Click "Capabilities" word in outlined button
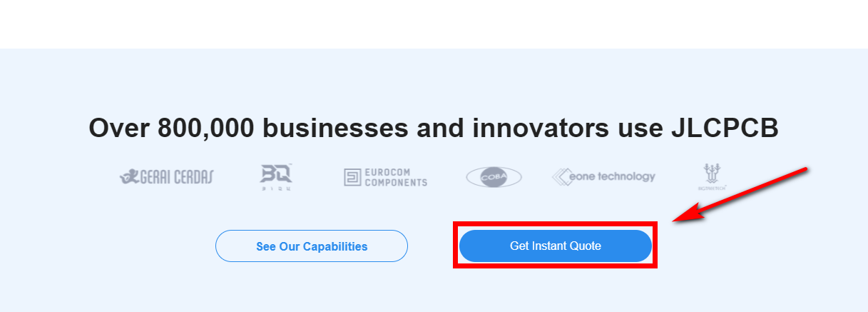This screenshot has width=868, height=312. pyautogui.click(x=335, y=246)
